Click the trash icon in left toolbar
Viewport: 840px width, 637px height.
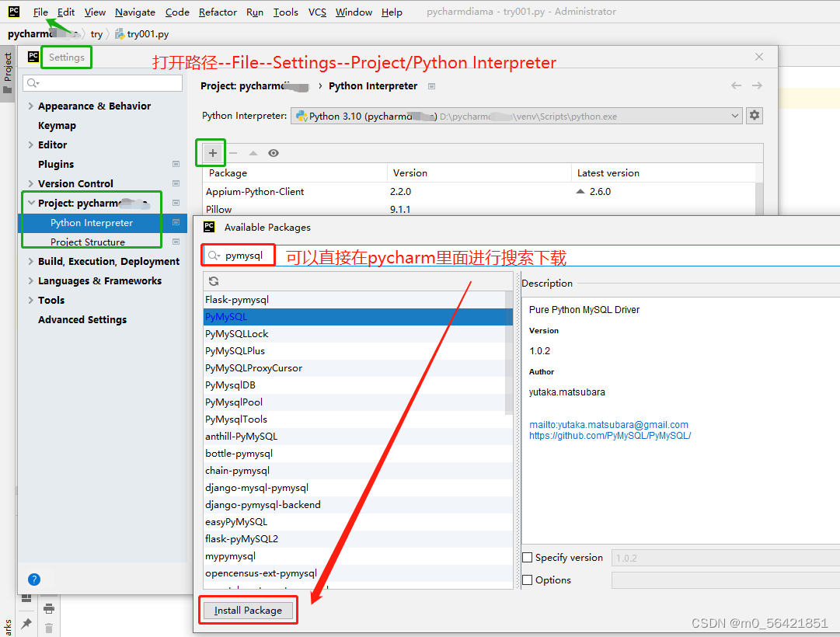[x=49, y=628]
